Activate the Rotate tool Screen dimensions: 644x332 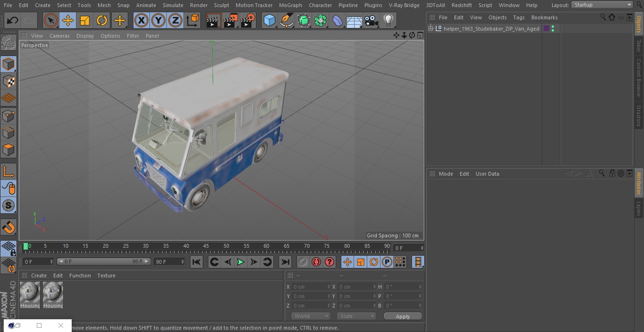pos(102,20)
